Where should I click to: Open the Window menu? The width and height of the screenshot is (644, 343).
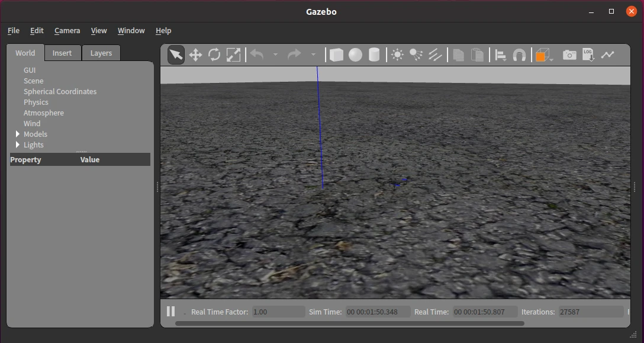[x=131, y=30]
